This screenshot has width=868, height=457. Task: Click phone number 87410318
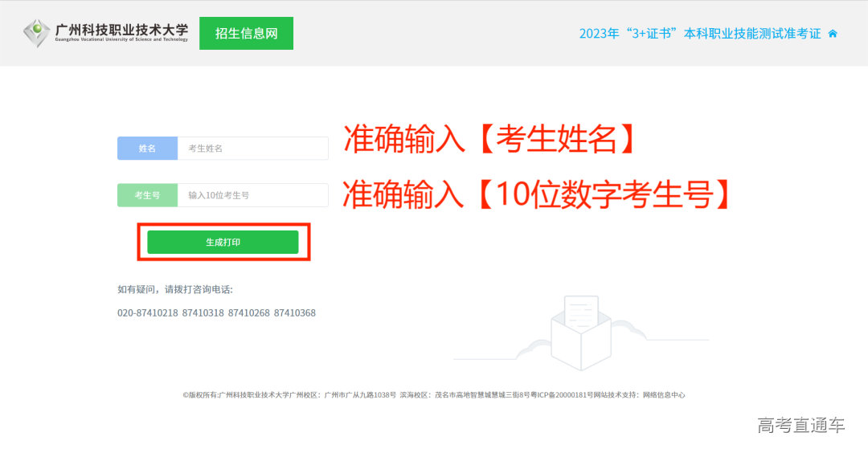(x=203, y=313)
